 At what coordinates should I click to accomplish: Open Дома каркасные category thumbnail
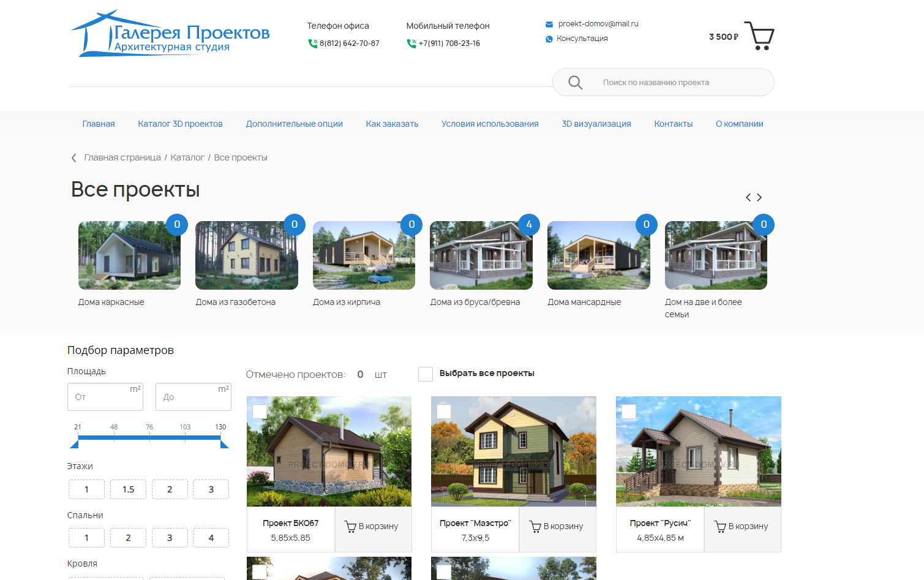pyautogui.click(x=129, y=255)
